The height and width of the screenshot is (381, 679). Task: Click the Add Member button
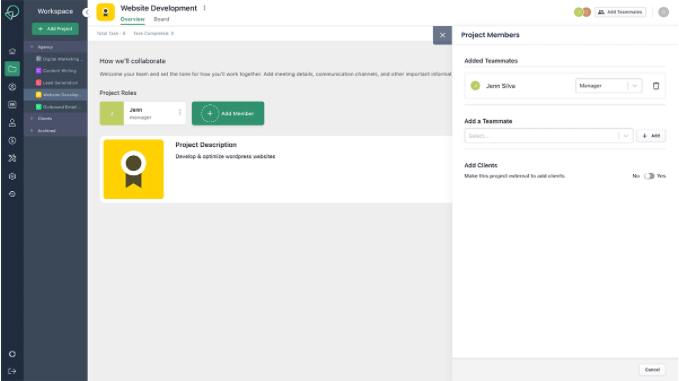[228, 113]
